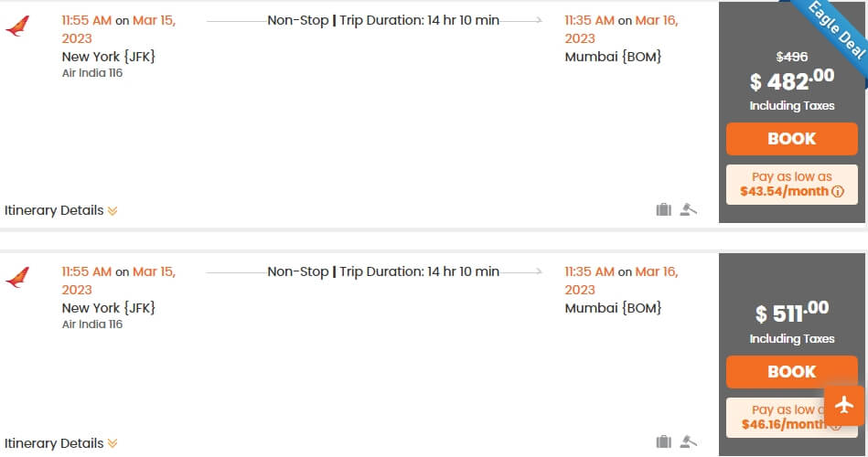Click the fare rules gavel icon on the $482 flight

pyautogui.click(x=688, y=209)
